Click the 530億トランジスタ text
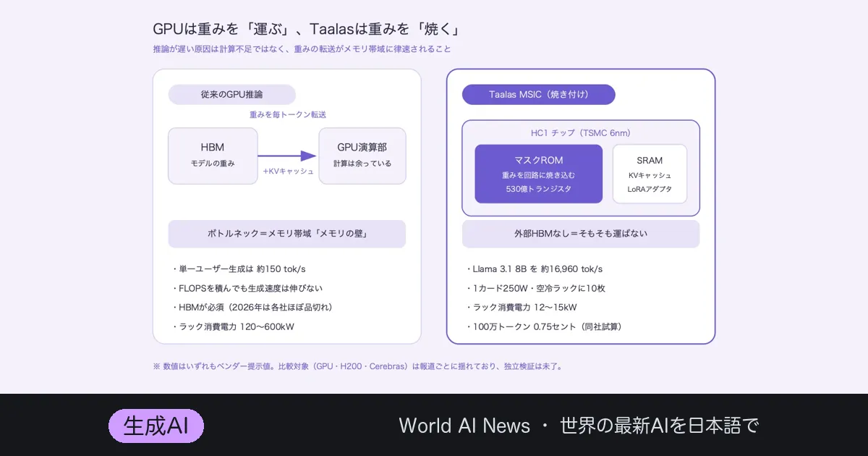868x456 pixels. coord(539,189)
